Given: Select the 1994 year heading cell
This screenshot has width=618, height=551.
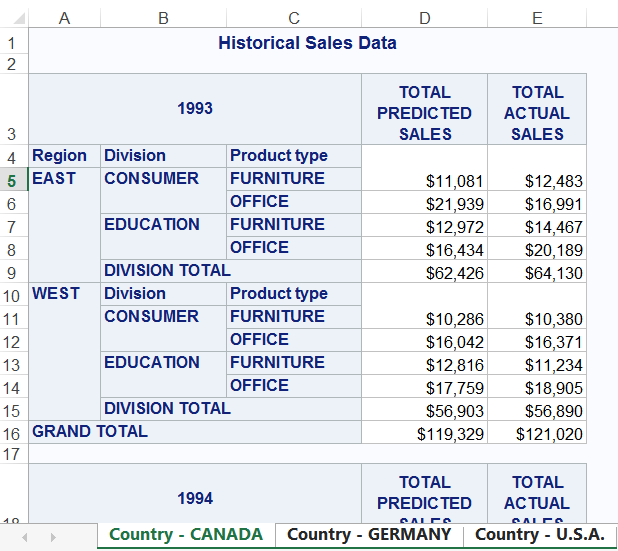Looking at the screenshot, I should click(195, 498).
